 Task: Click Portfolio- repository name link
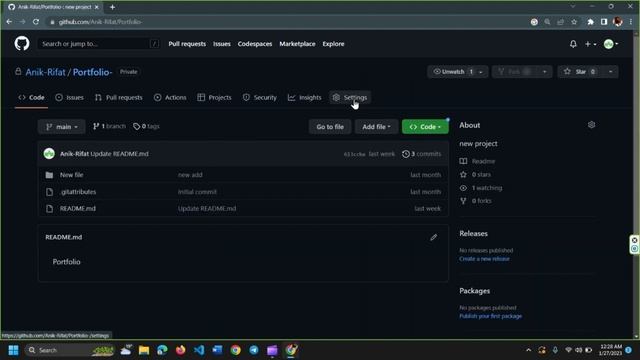92,72
